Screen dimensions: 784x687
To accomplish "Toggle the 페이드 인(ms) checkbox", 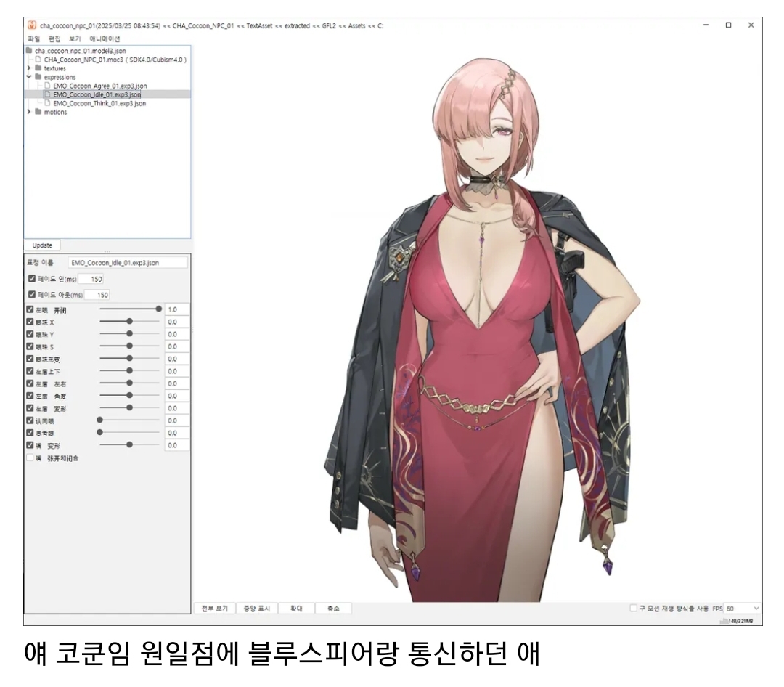I will tap(32, 278).
